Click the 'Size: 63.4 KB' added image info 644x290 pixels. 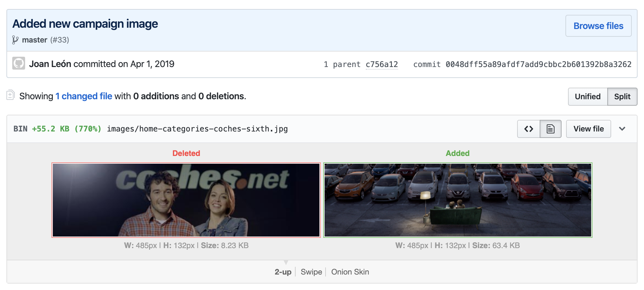496,246
